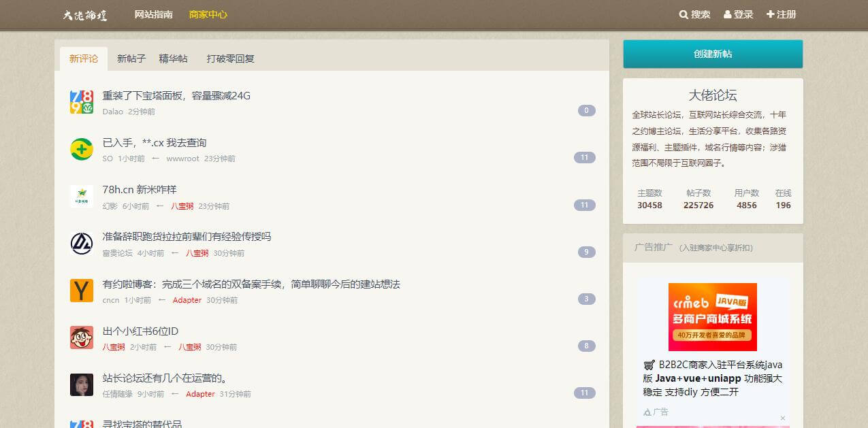Open Dalao's colorful 789 avatar

click(82, 102)
